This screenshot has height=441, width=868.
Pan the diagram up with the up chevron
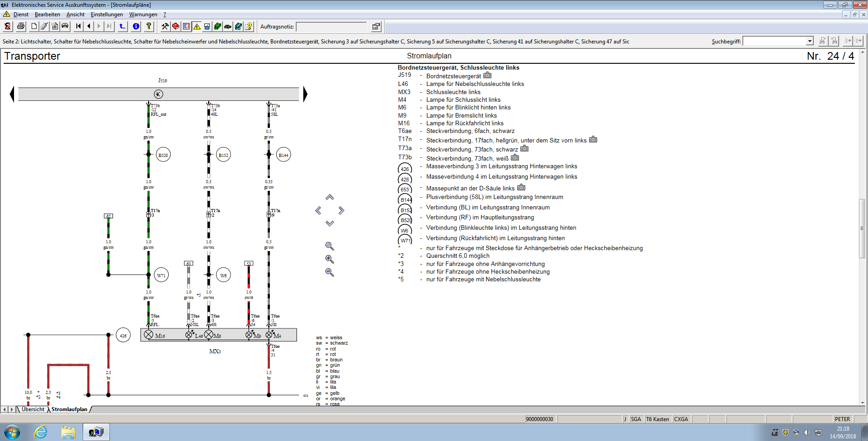330,197
